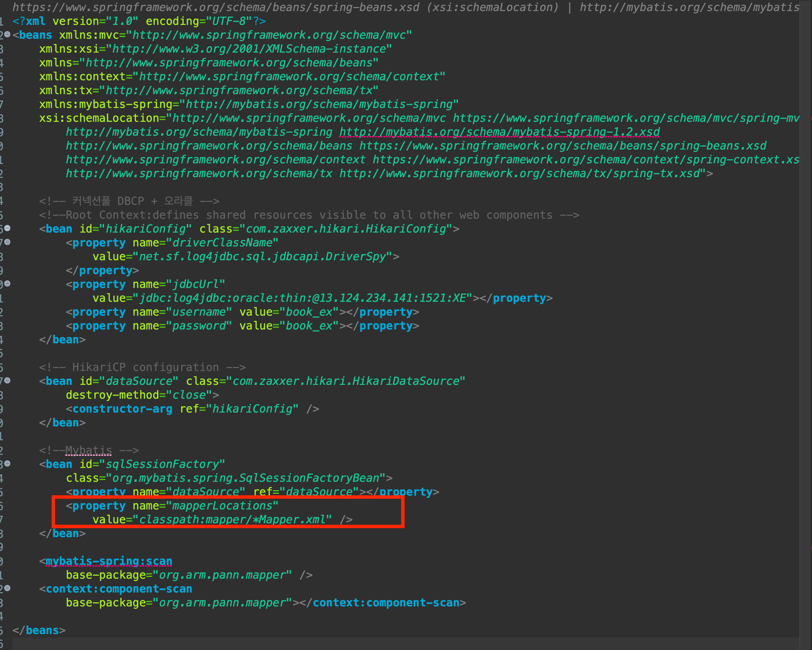
Task: Click the classpath:mapper/*Mapper.xml value
Action: coord(232,520)
